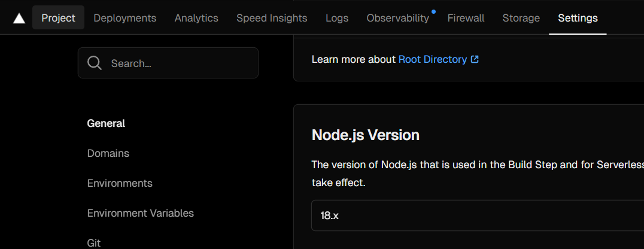The image size is (644, 249).
Task: Open Domains settings section
Action: [108, 153]
